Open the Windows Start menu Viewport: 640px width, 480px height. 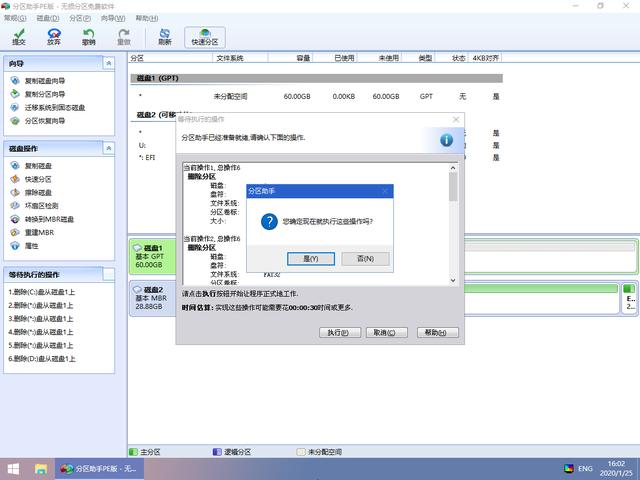[14, 467]
